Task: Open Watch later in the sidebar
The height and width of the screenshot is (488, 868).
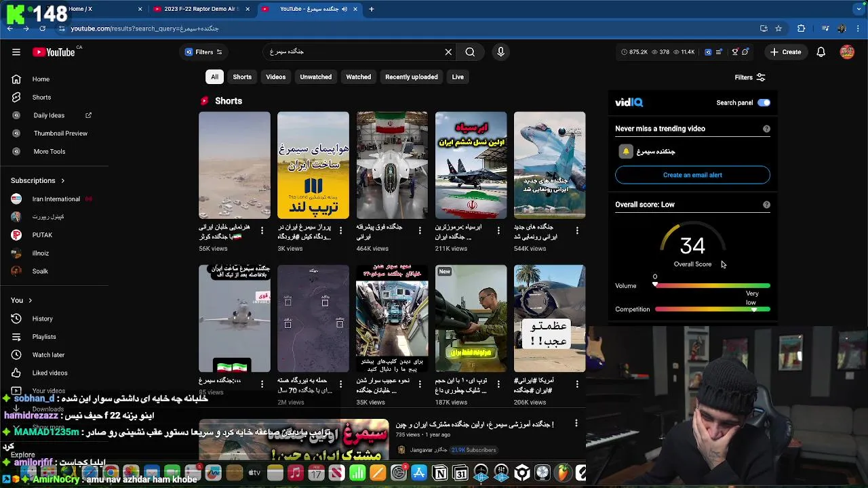Action: pyautogui.click(x=49, y=355)
